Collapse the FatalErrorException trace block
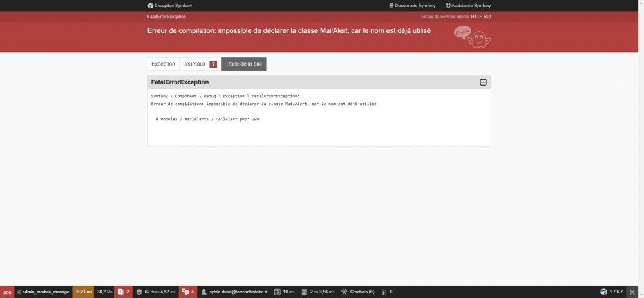The height and width of the screenshot is (298, 644). click(483, 82)
